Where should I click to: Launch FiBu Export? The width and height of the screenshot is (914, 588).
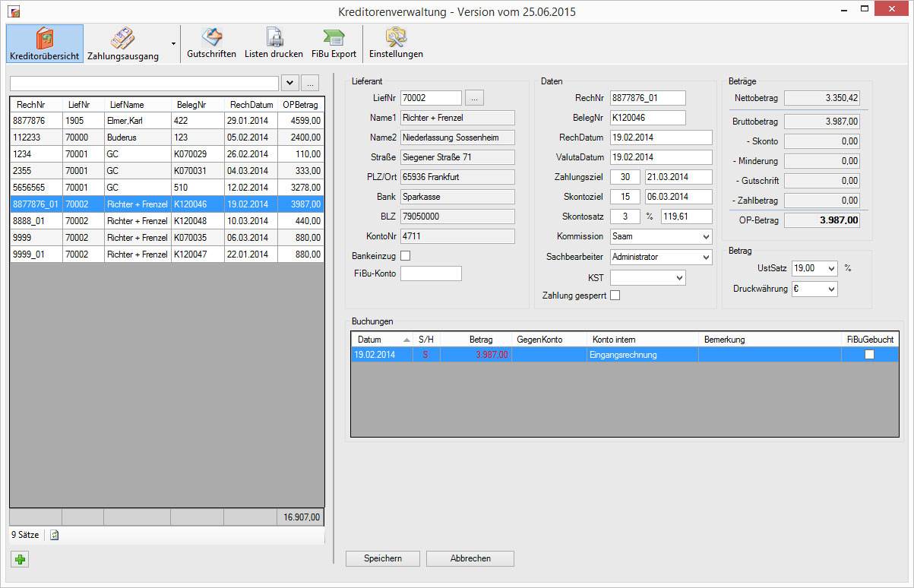334,43
